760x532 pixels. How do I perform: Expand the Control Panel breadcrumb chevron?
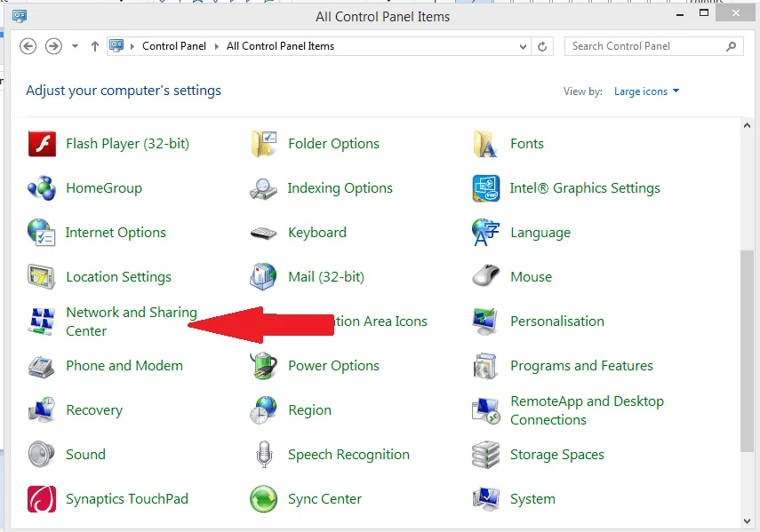point(216,46)
